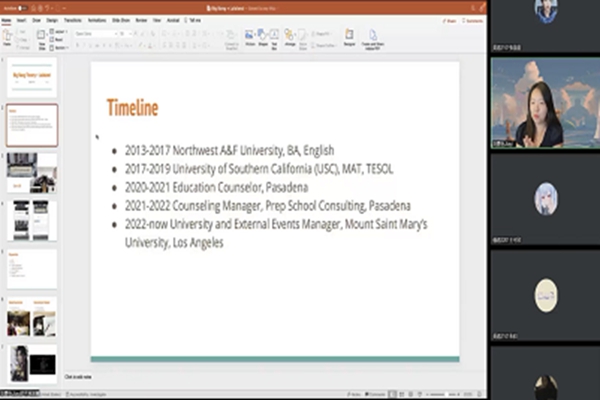The image size is (600, 400).
Task: Open the slide Layout dropdown
Action: pyautogui.click(x=59, y=31)
